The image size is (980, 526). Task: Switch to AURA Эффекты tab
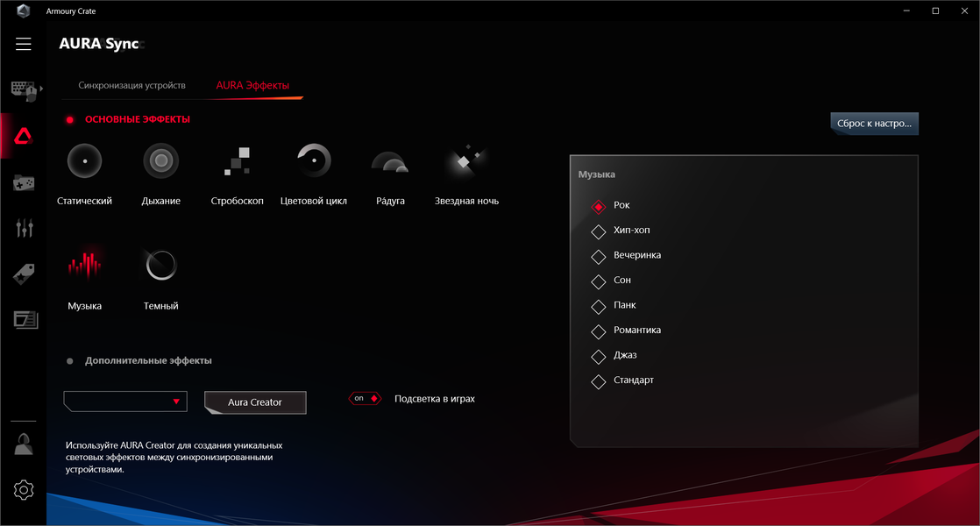click(x=252, y=85)
